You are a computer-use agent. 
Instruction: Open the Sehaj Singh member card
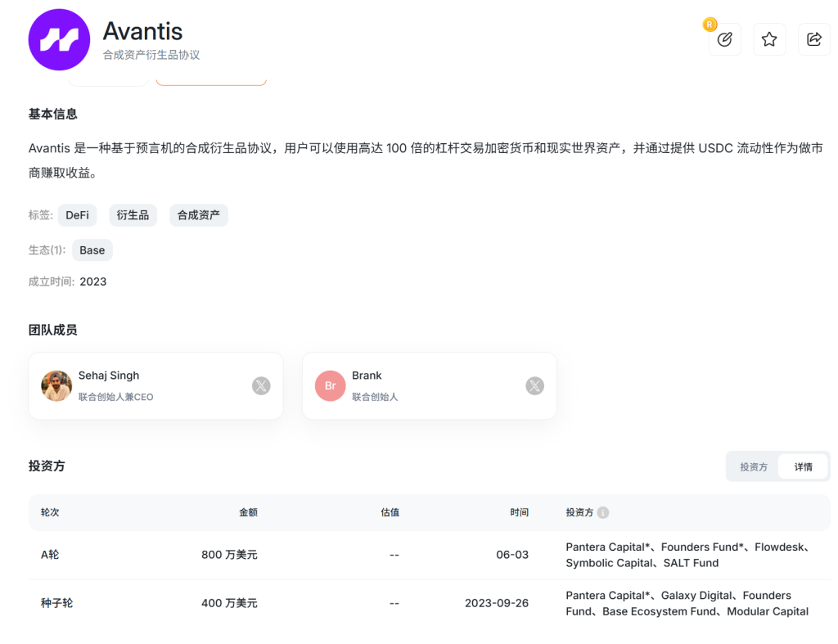coord(155,386)
